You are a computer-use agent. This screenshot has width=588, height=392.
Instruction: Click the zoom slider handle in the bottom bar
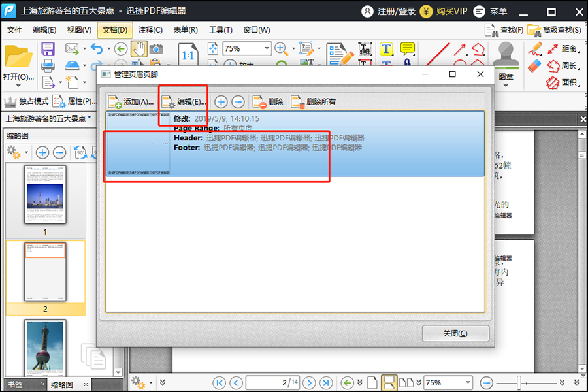pos(519,383)
